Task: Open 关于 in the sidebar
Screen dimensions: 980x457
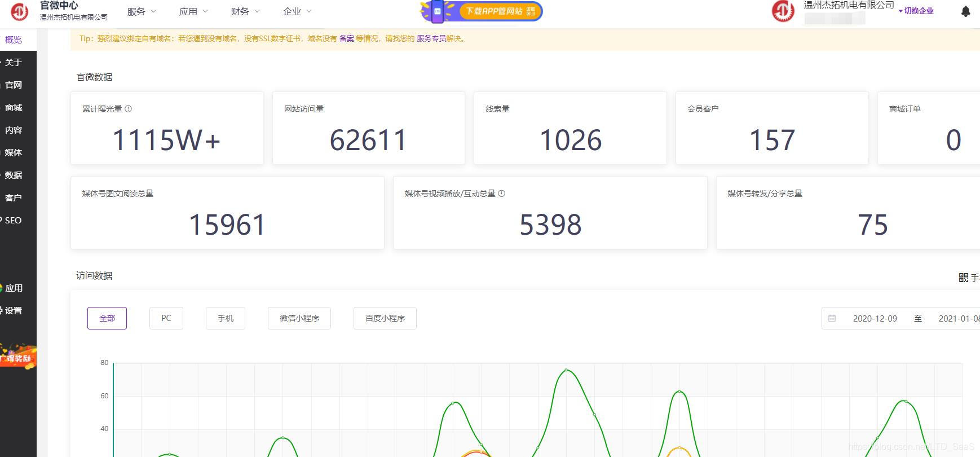Action: point(18,62)
